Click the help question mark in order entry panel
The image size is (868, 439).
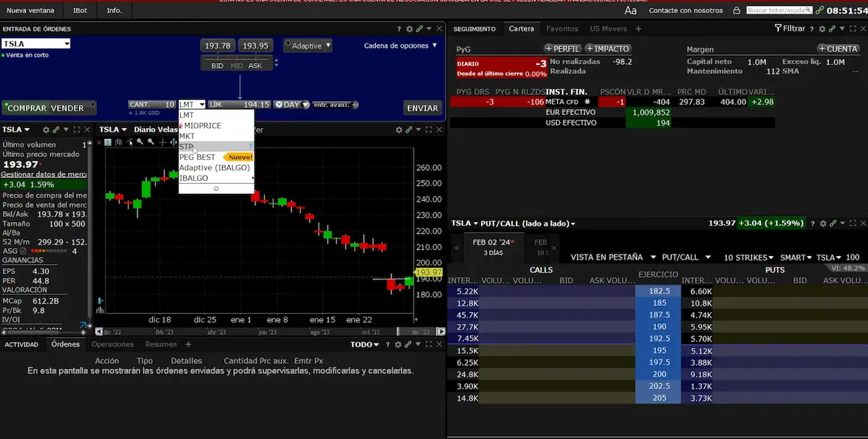point(399,29)
